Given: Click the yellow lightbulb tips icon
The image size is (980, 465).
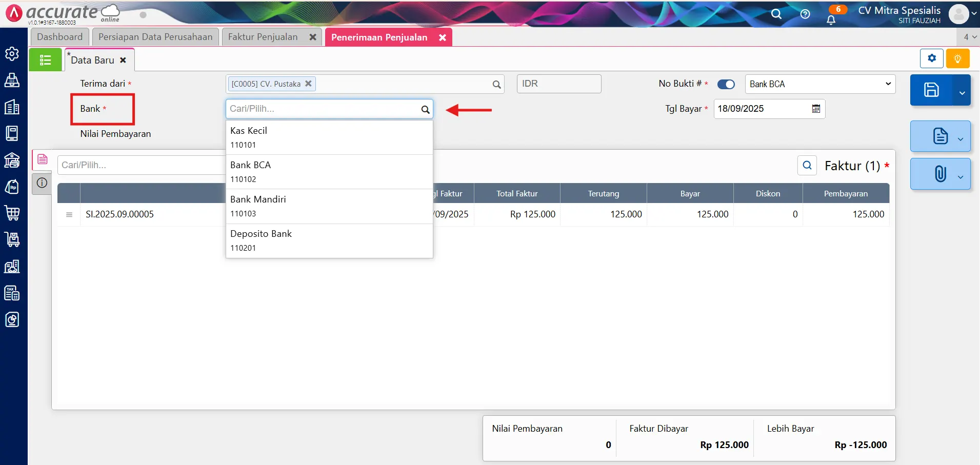Looking at the screenshot, I should pyautogui.click(x=957, y=58).
